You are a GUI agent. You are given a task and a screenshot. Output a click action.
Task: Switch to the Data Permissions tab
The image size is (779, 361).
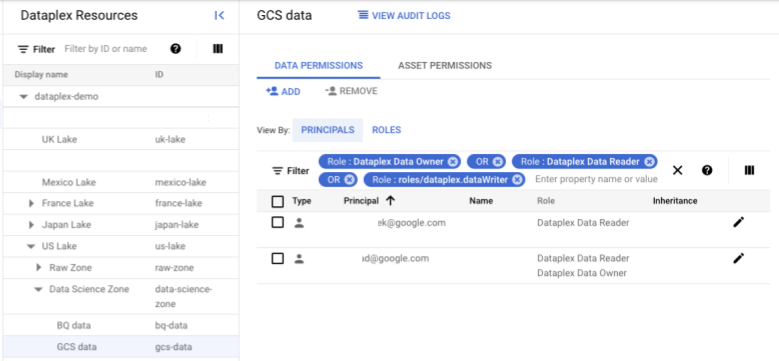[x=318, y=66]
